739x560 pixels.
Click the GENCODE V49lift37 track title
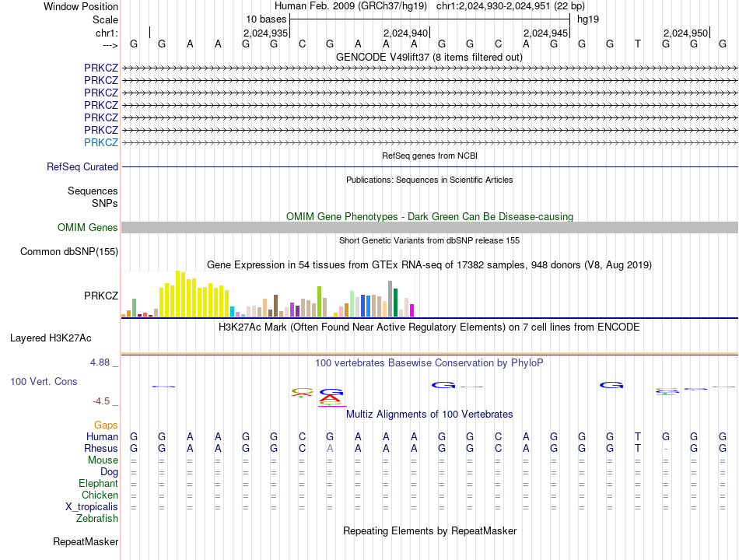pos(429,57)
